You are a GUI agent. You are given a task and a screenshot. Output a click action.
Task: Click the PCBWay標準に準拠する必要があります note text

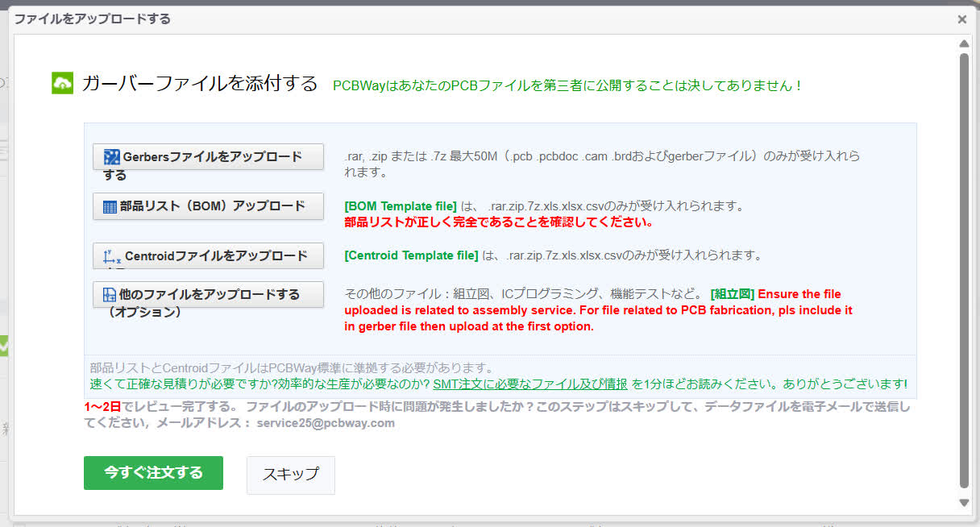coord(292,368)
